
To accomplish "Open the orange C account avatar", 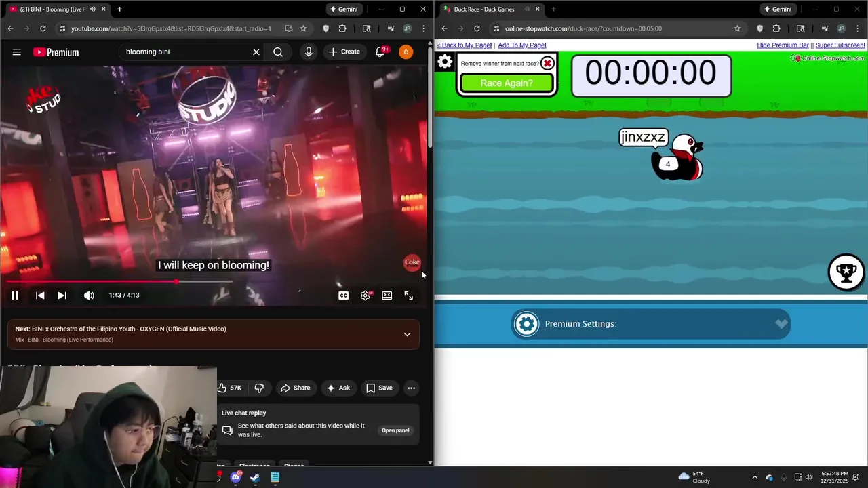I will pos(406,52).
